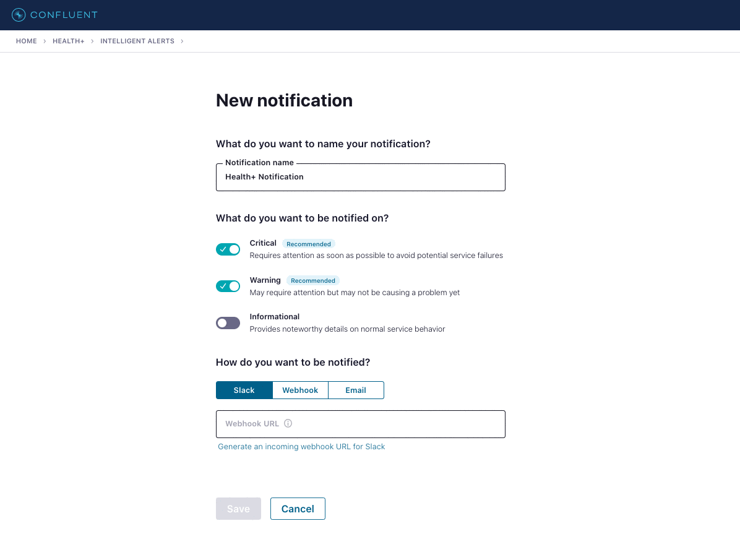Click the chevron after INTELLIGENT ALERTS
Viewport: 740px width, 560px height.
(182, 41)
